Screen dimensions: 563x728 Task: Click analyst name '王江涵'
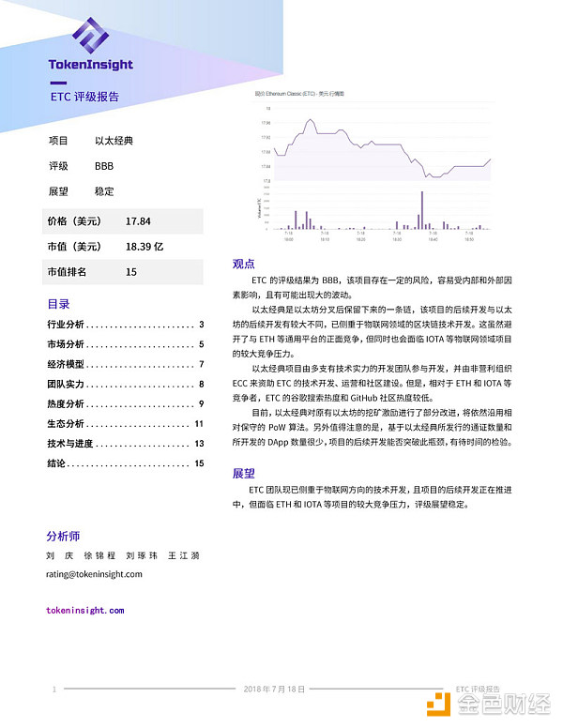[x=184, y=555]
